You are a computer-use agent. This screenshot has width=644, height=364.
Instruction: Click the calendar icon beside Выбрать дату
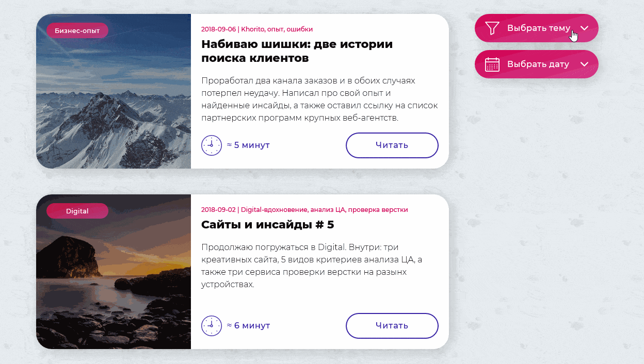[x=492, y=64]
